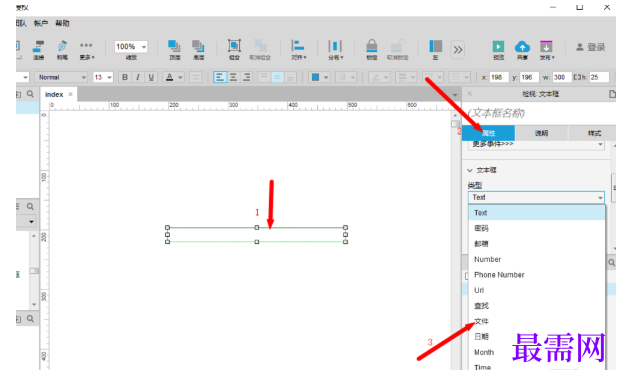This screenshot has width=624, height=379.
Task: Bring widget to Front (顶层)
Action: pyautogui.click(x=174, y=50)
